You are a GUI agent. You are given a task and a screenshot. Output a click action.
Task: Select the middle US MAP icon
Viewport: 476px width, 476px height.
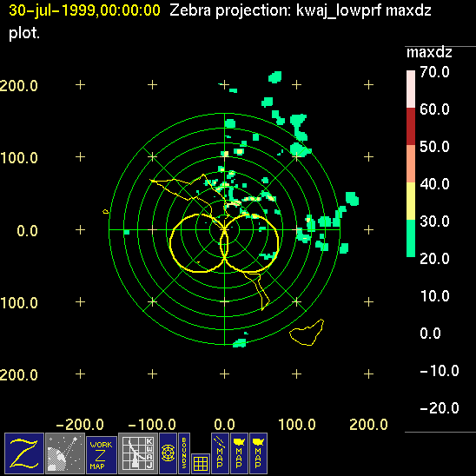[239, 453]
